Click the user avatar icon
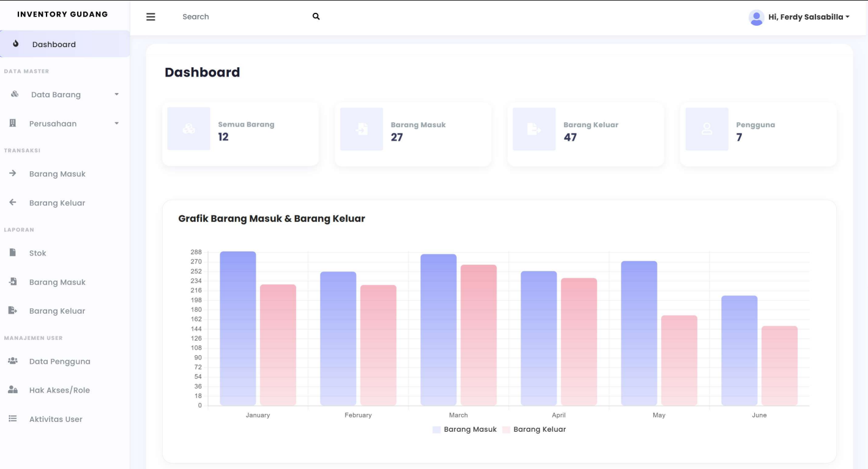The height and width of the screenshot is (469, 868). 756,17
